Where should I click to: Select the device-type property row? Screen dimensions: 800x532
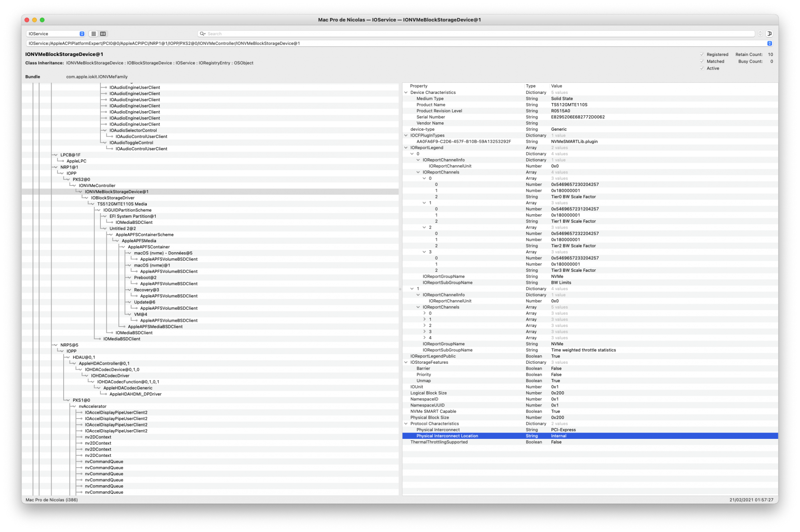pos(590,130)
